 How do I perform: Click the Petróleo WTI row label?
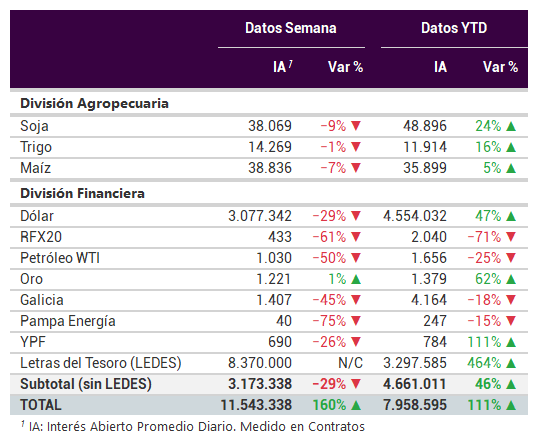coord(60,258)
